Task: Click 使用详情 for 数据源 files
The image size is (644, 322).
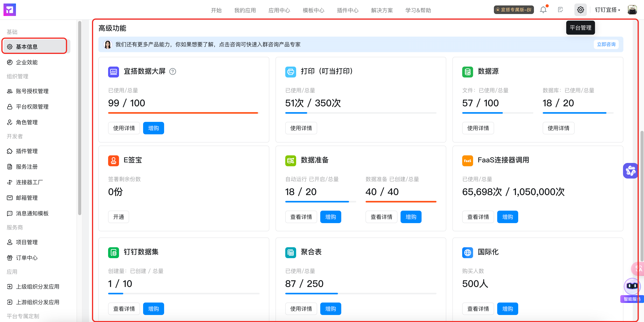Action: click(x=478, y=128)
